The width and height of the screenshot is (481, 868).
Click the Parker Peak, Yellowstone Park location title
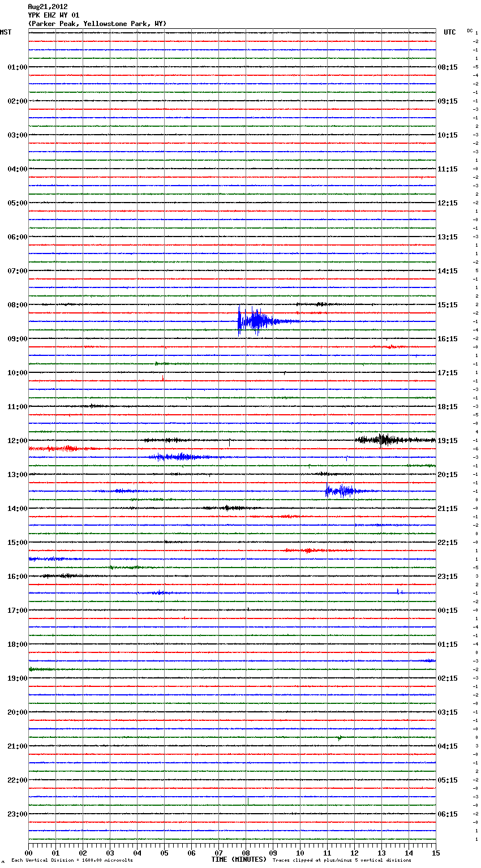pyautogui.click(x=97, y=24)
